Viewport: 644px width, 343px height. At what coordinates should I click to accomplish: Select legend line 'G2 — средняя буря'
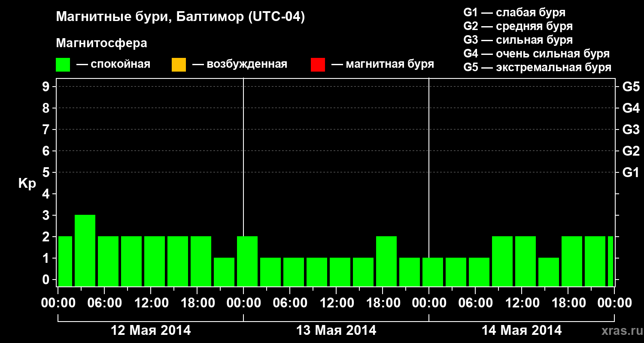(x=518, y=26)
